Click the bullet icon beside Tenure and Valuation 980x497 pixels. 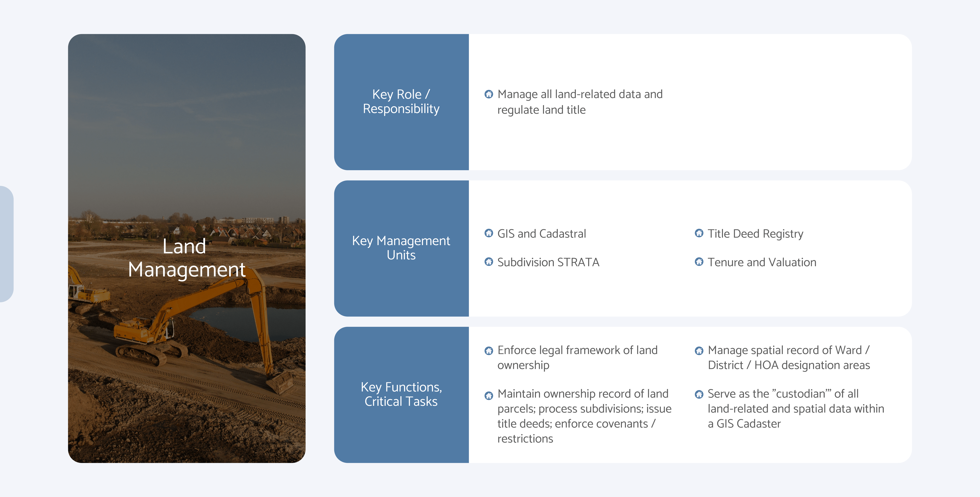click(699, 262)
